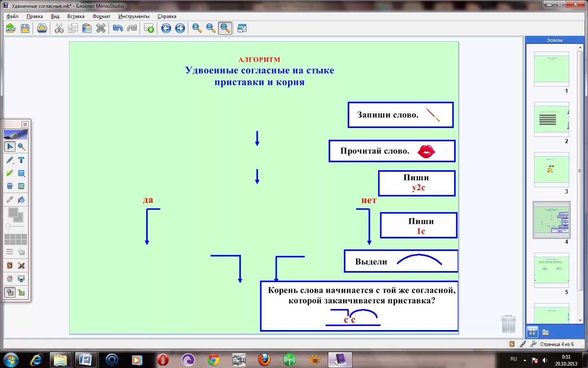Open the Вставка menu
Image resolution: width=588 pixels, height=368 pixels.
pyautogui.click(x=76, y=16)
